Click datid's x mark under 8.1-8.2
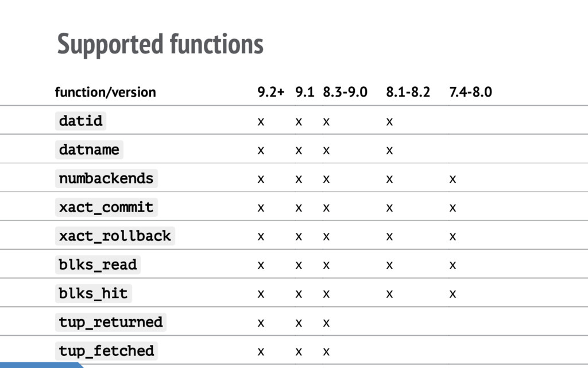 click(x=390, y=122)
